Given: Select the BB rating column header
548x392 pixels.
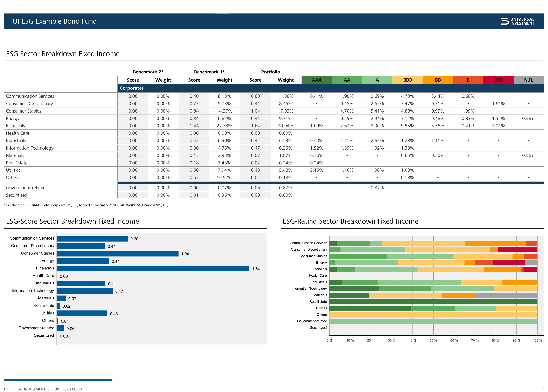Looking at the screenshot, I should tap(438, 80).
